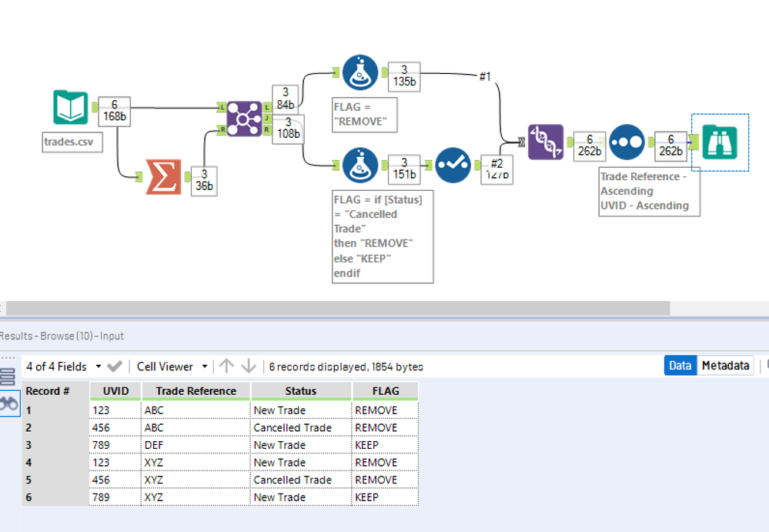
Task: Select the Union tool with DNA icon
Action: pos(546,142)
